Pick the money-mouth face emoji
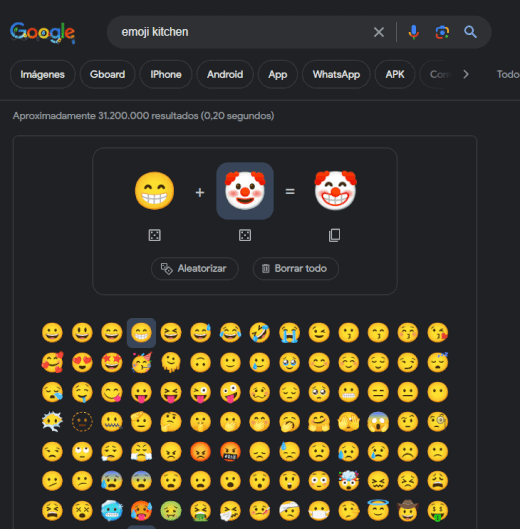Viewport: 520px width, 529px height. pyautogui.click(x=438, y=511)
